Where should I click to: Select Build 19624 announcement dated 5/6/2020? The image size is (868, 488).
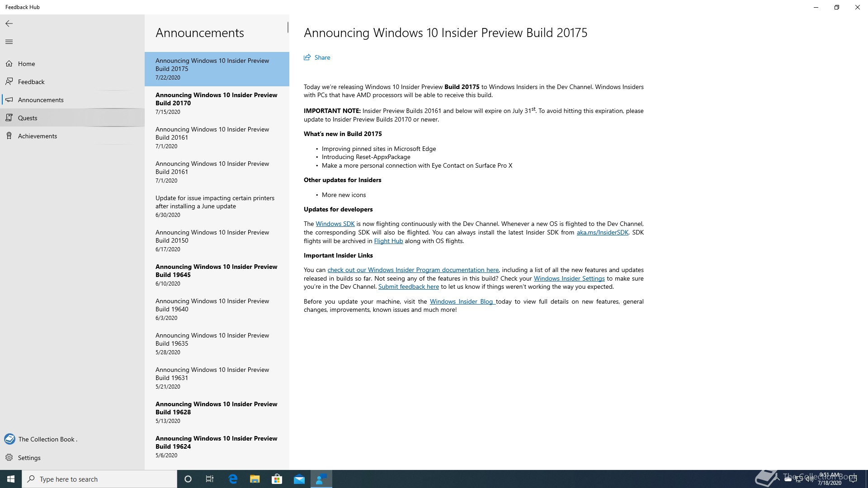[217, 446]
